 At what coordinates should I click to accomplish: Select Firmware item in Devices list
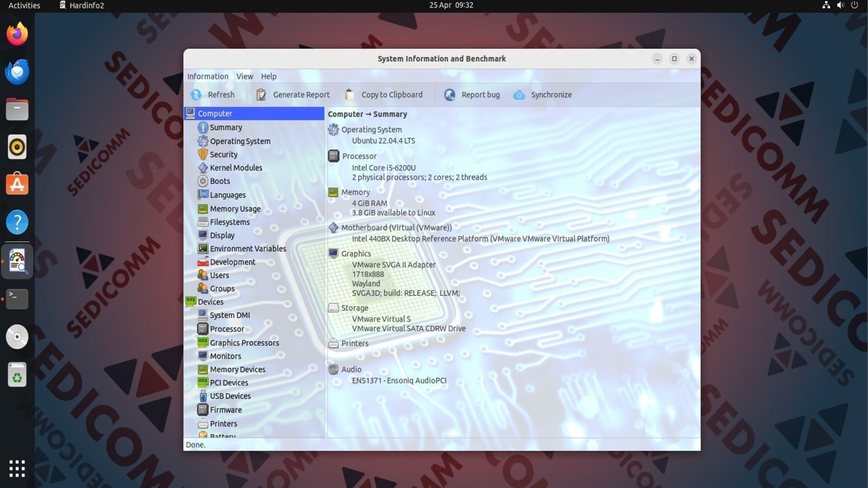[x=225, y=410]
